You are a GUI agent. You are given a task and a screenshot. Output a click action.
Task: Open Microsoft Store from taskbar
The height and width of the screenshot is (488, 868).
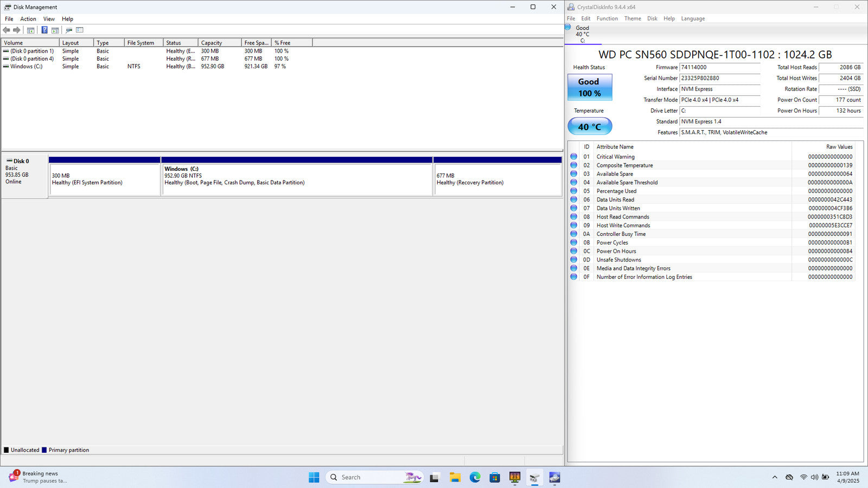click(495, 477)
